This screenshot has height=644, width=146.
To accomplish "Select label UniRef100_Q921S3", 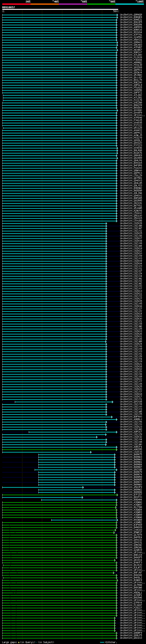I will click(x=131, y=638).
